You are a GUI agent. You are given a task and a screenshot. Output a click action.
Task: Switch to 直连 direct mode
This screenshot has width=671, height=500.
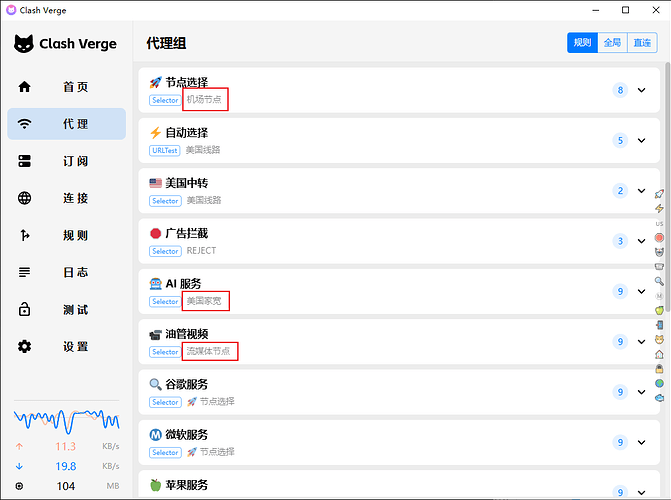coord(642,43)
